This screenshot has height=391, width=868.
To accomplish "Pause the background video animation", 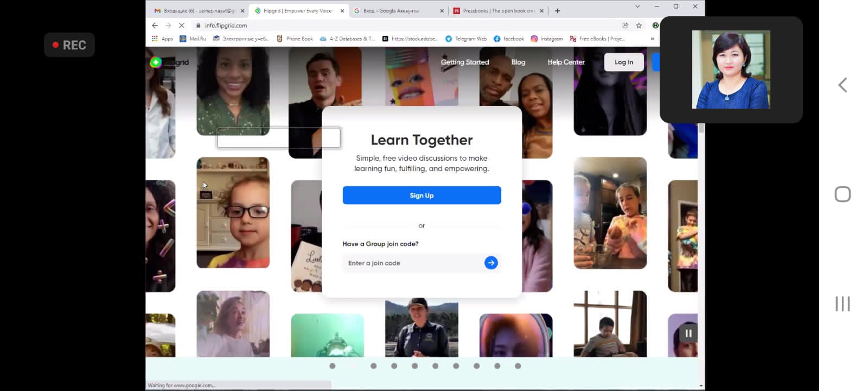I will tap(688, 333).
